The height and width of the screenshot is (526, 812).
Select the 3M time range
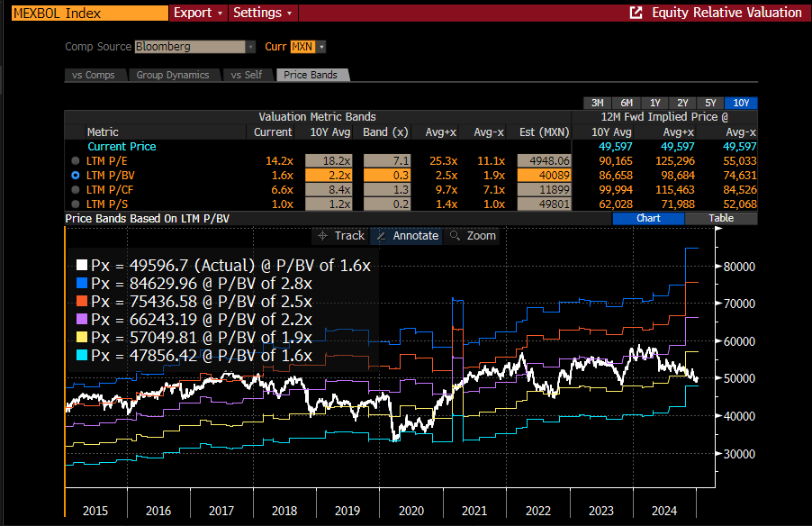[x=597, y=103]
